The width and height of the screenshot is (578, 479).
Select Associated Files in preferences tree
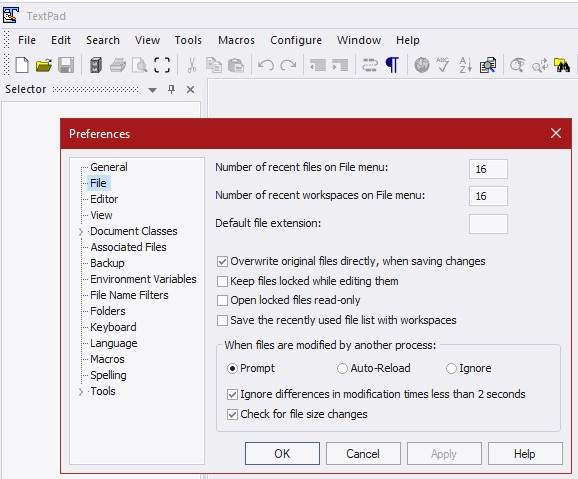coord(128,247)
